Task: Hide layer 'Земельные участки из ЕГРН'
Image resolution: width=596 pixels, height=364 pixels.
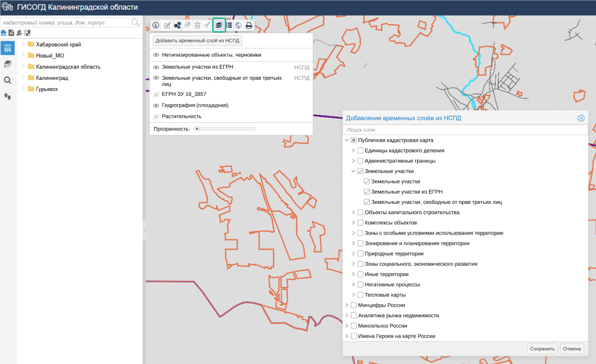Action: click(156, 67)
